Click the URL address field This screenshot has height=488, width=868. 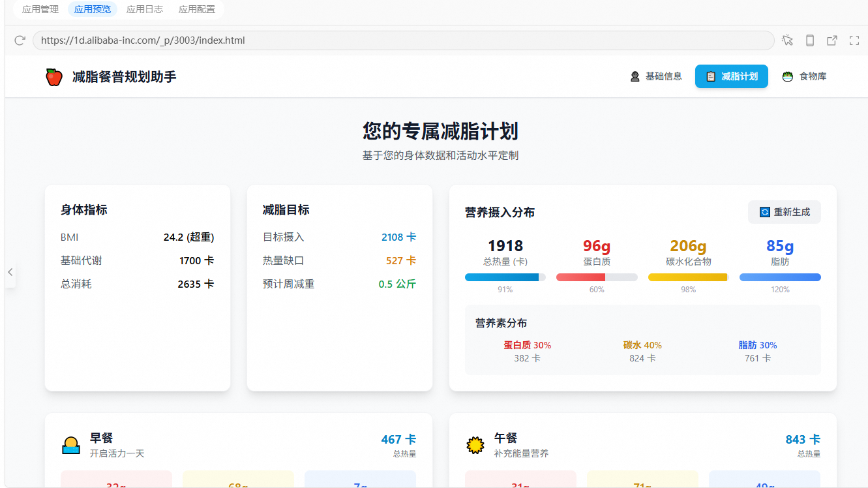[x=403, y=40]
